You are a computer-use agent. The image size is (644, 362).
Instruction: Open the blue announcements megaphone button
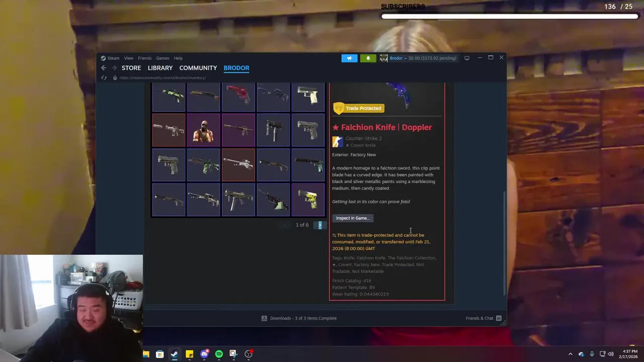click(349, 58)
